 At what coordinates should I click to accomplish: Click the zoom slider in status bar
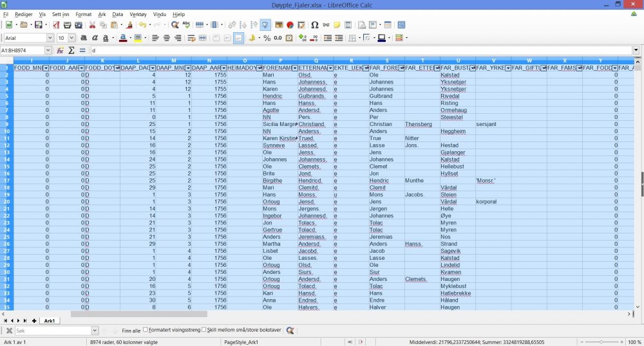601,342
